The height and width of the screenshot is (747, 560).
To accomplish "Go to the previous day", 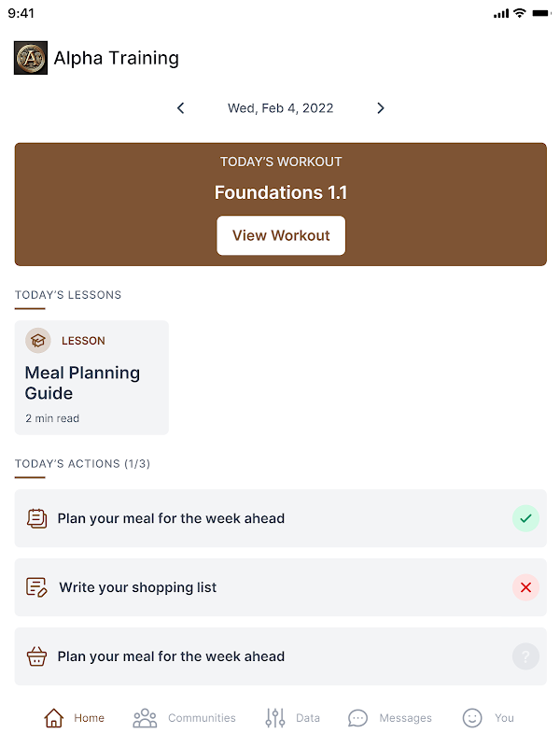I will point(181,108).
